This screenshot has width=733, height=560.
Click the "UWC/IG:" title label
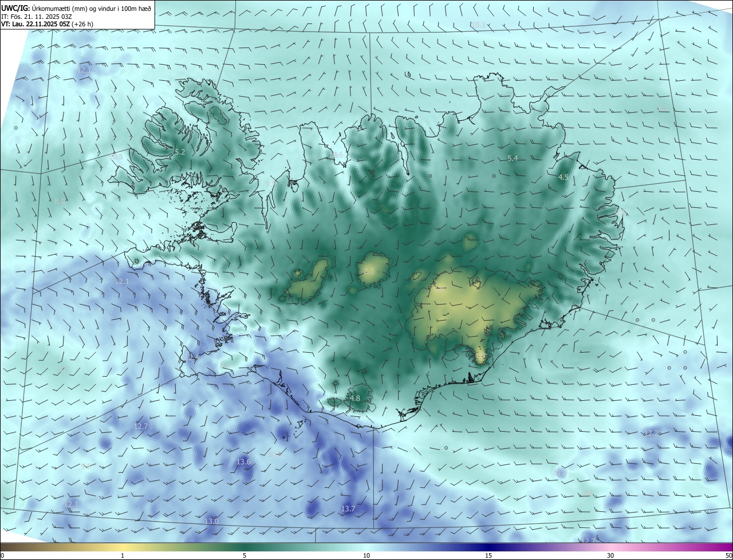click(15, 8)
